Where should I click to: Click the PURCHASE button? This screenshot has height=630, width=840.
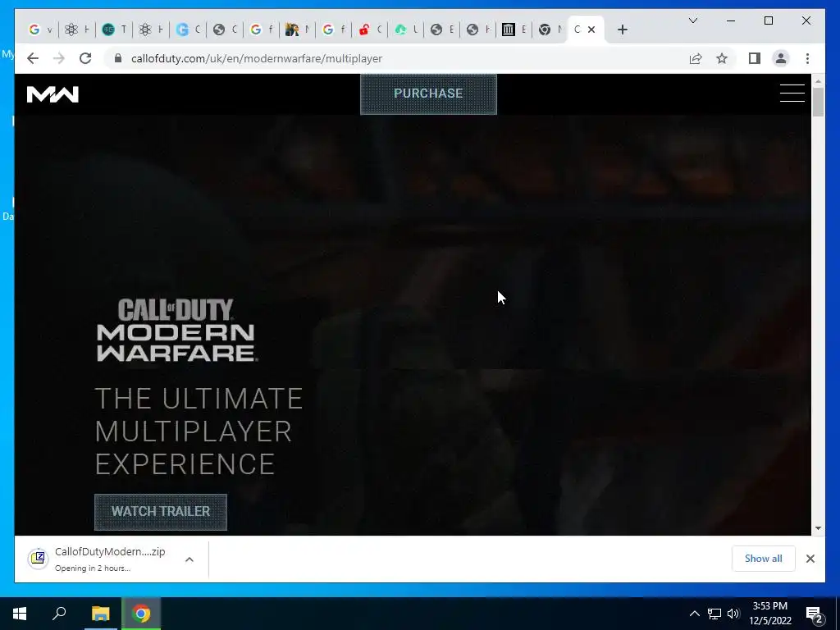(428, 94)
